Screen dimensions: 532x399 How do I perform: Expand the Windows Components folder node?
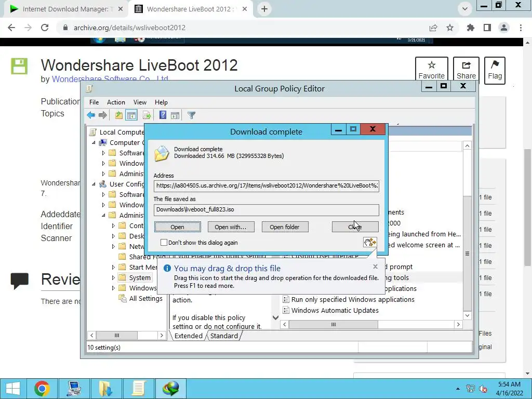[113, 288]
